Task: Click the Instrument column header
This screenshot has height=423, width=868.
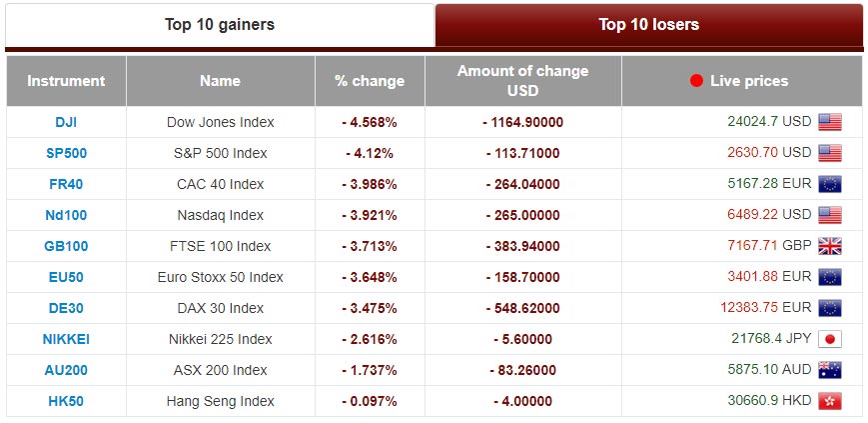Action: click(x=66, y=81)
